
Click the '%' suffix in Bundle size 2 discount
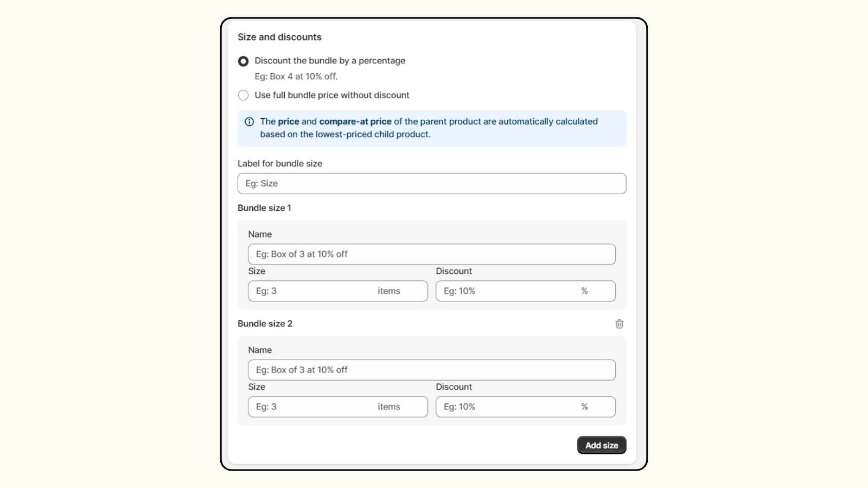tap(584, 406)
